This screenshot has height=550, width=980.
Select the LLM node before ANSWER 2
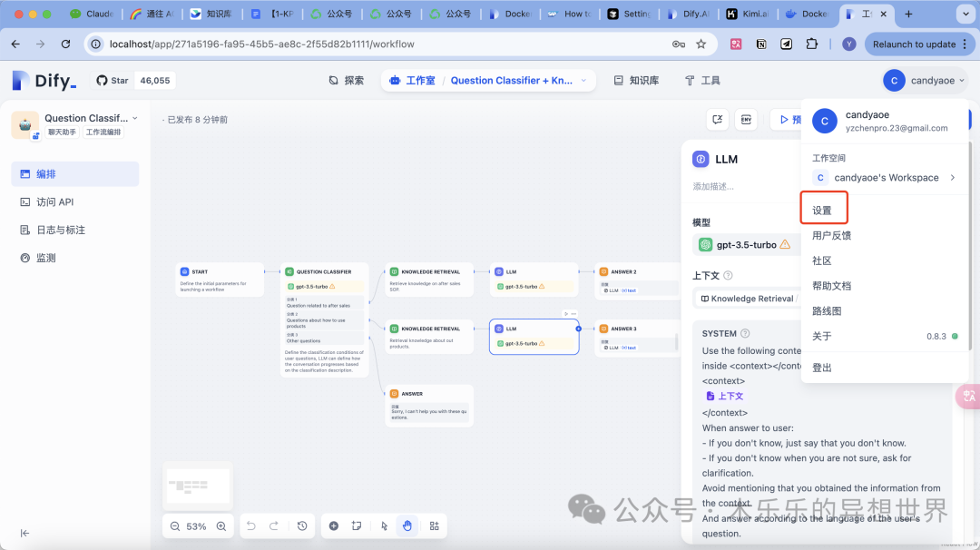point(534,280)
